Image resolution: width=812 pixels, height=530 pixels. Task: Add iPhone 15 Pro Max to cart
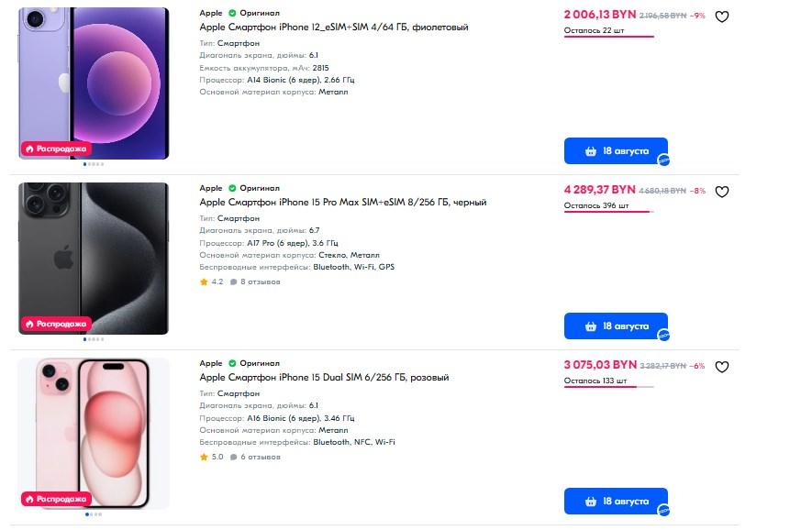tap(616, 326)
